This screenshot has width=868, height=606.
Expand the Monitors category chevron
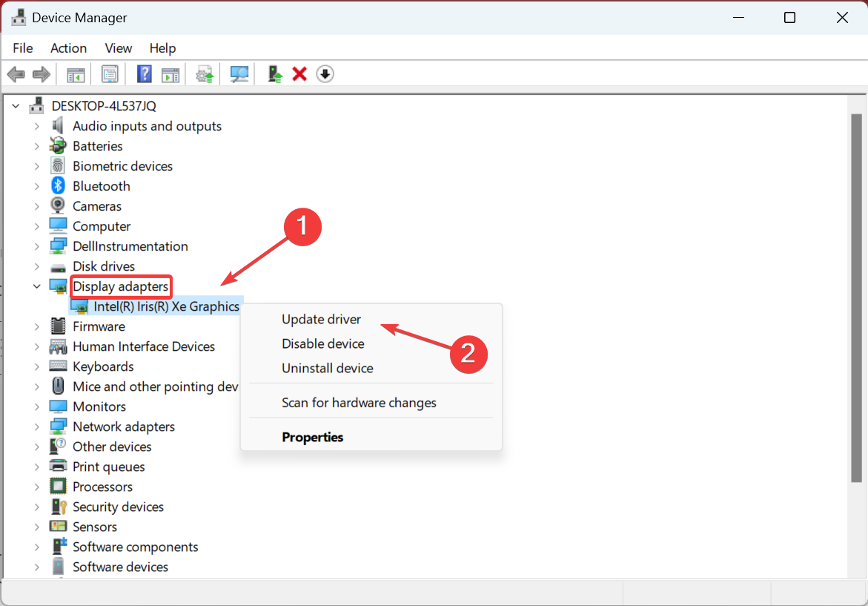point(36,406)
